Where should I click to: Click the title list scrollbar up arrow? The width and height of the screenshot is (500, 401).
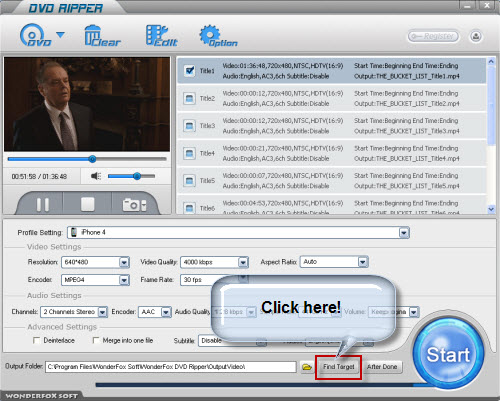491,62
